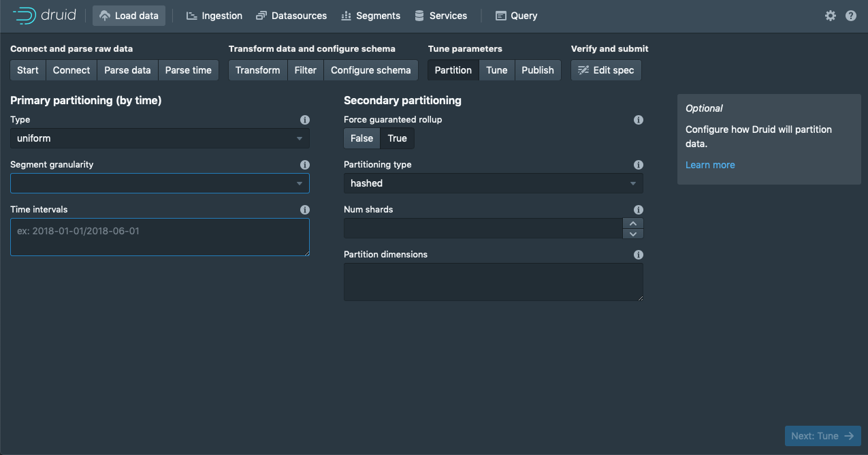Increase Num shards with up arrow
The image size is (868, 455).
[x=633, y=223]
